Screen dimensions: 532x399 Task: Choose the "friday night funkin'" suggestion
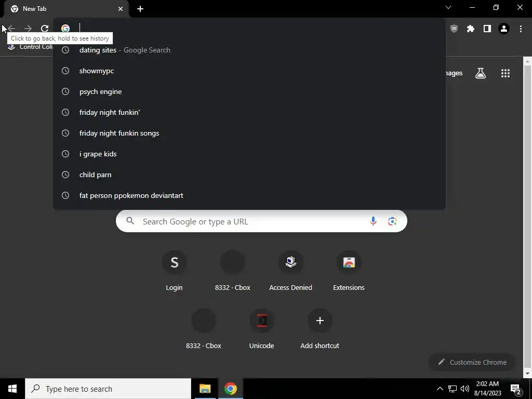pos(249,112)
